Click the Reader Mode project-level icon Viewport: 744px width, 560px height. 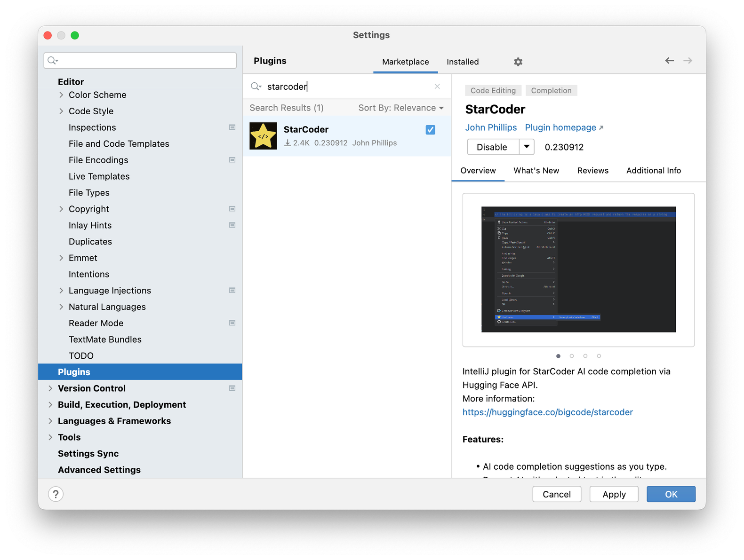coord(232,323)
